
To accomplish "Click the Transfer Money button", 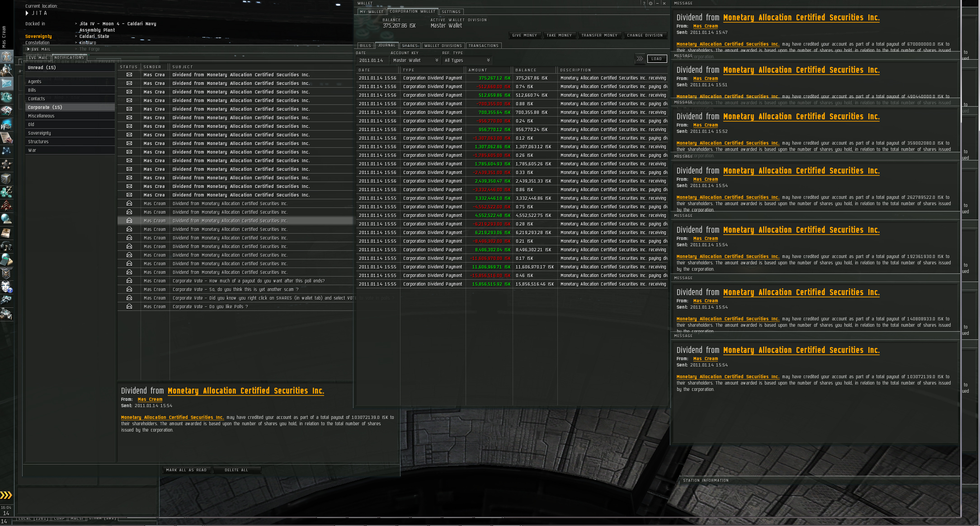I will click(599, 35).
